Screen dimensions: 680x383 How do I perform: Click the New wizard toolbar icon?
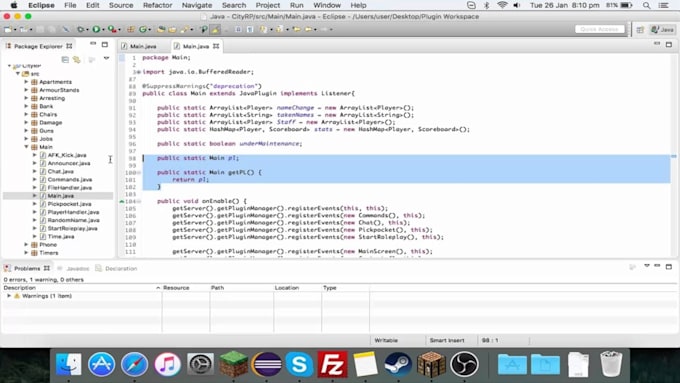point(8,29)
